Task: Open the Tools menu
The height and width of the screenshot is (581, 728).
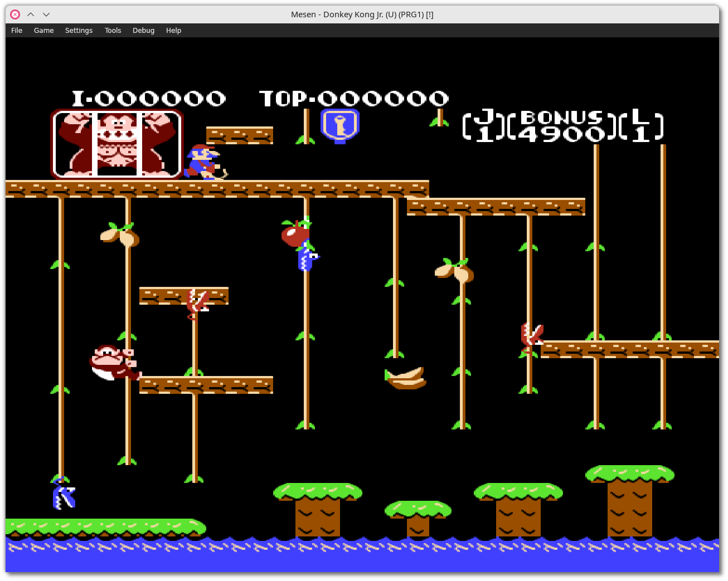Action: coord(113,31)
